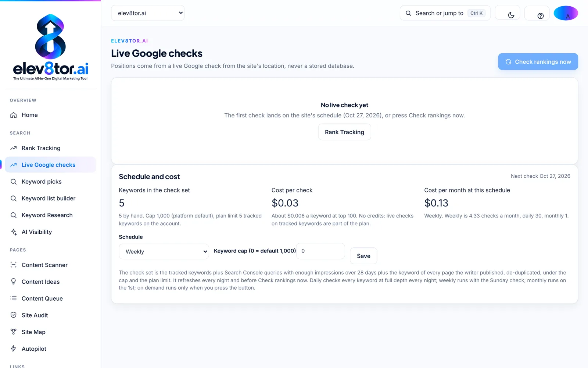Click the Site Map nodes icon
The height and width of the screenshot is (368, 588).
14,332
